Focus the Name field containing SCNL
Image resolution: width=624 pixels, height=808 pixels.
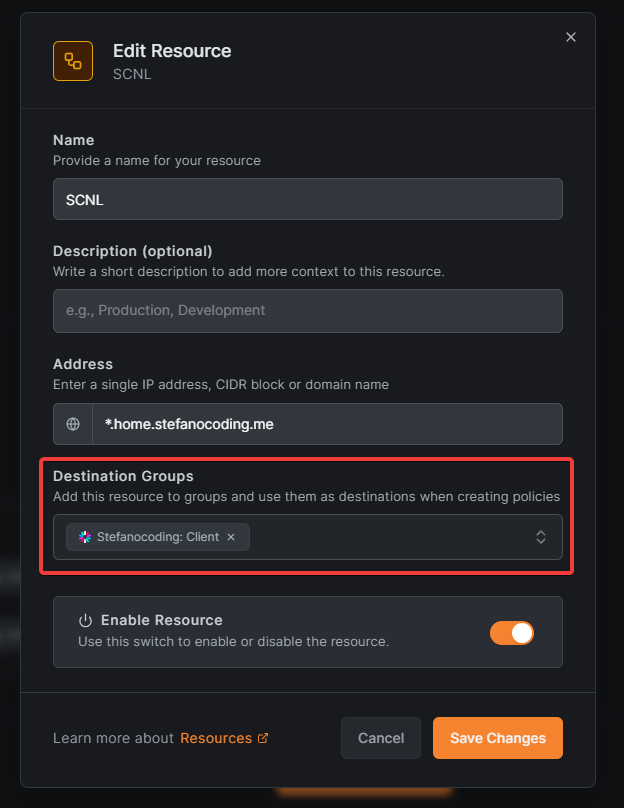point(308,199)
